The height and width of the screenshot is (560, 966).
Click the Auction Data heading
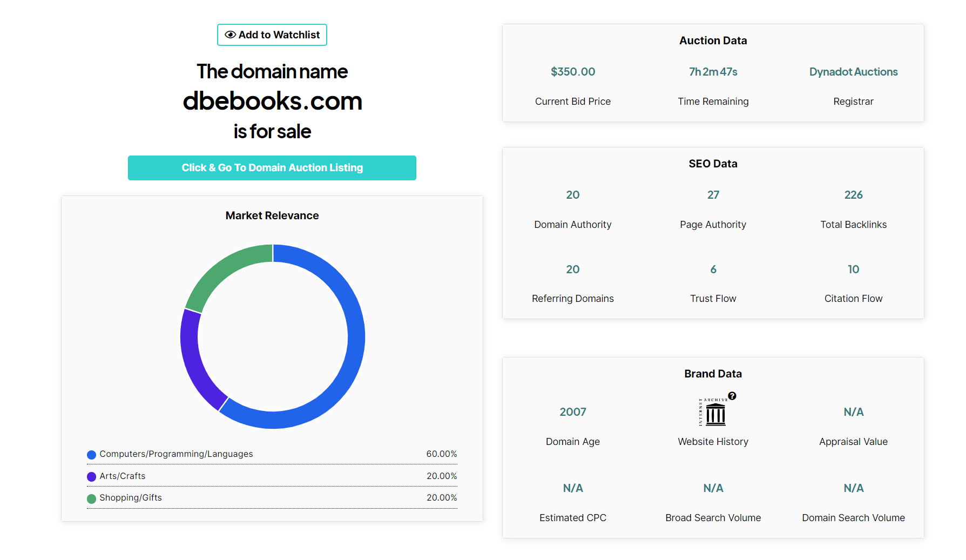(x=713, y=41)
